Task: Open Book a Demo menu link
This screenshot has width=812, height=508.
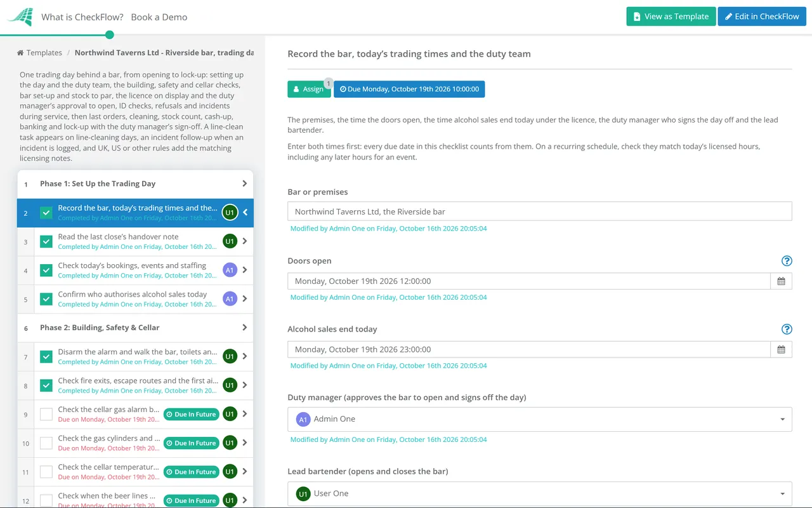Action: point(159,17)
